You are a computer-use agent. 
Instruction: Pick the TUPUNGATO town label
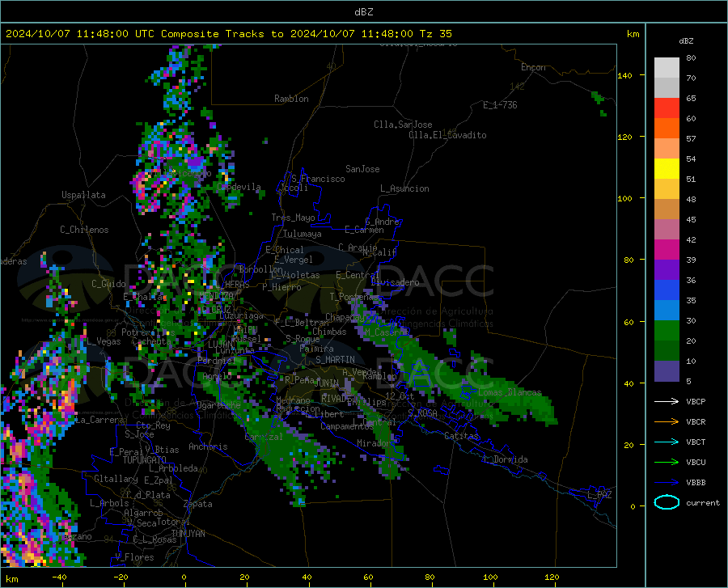tap(145, 460)
